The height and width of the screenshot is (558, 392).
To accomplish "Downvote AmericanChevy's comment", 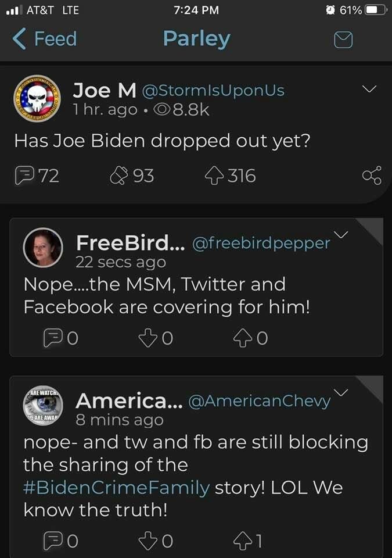I will tap(146, 541).
